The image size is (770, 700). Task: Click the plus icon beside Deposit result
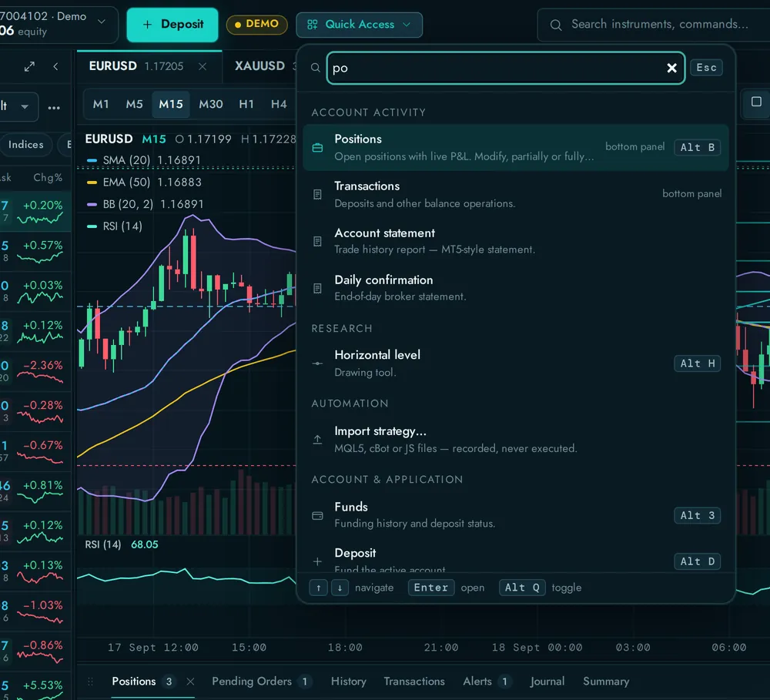coord(318,561)
